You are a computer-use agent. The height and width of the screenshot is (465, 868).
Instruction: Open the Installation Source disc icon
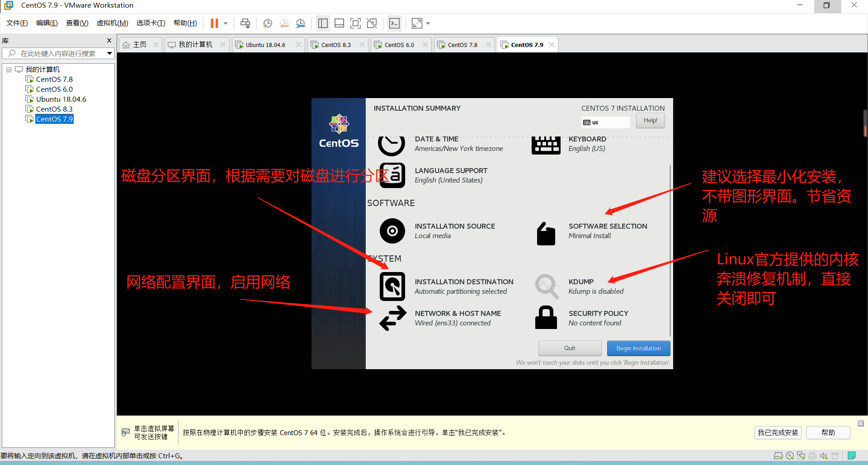pos(392,231)
